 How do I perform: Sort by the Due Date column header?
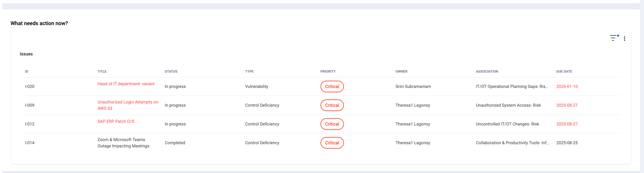pyautogui.click(x=564, y=71)
